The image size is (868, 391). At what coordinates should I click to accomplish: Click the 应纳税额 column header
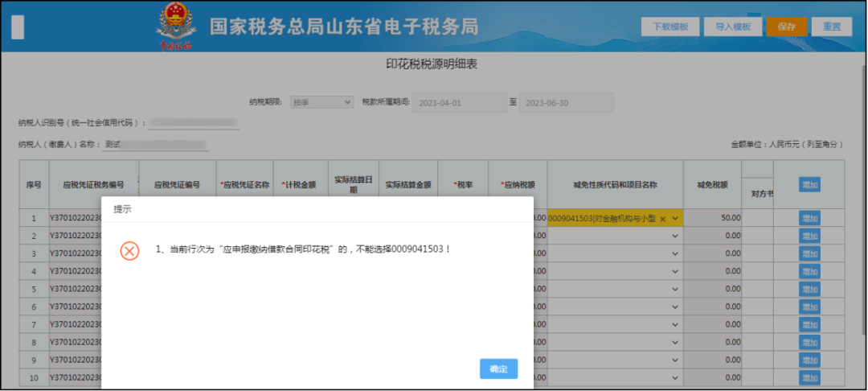point(518,185)
